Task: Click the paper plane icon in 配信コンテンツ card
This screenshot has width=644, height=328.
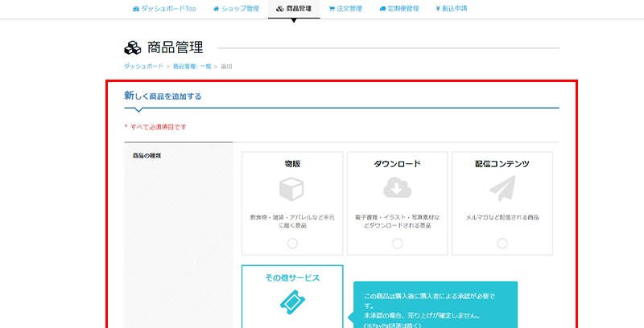Action: click(502, 187)
